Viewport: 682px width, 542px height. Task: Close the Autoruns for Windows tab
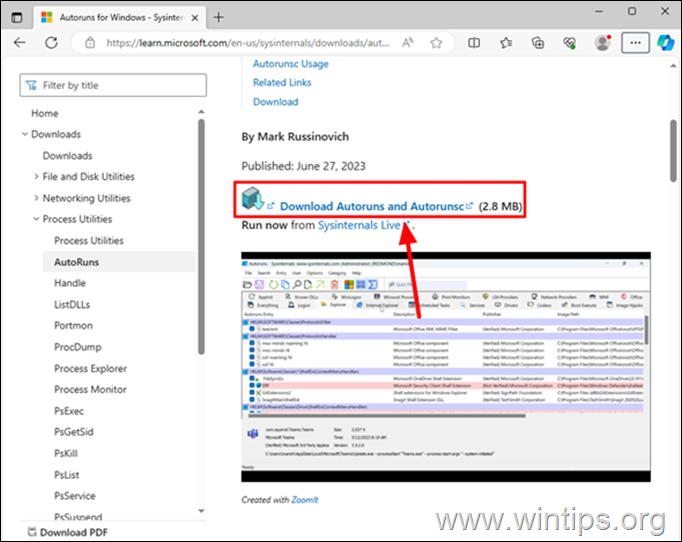coord(195,18)
